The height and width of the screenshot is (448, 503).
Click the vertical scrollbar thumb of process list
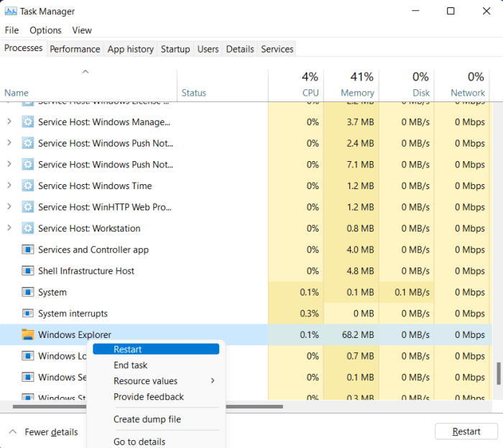[x=499, y=373]
